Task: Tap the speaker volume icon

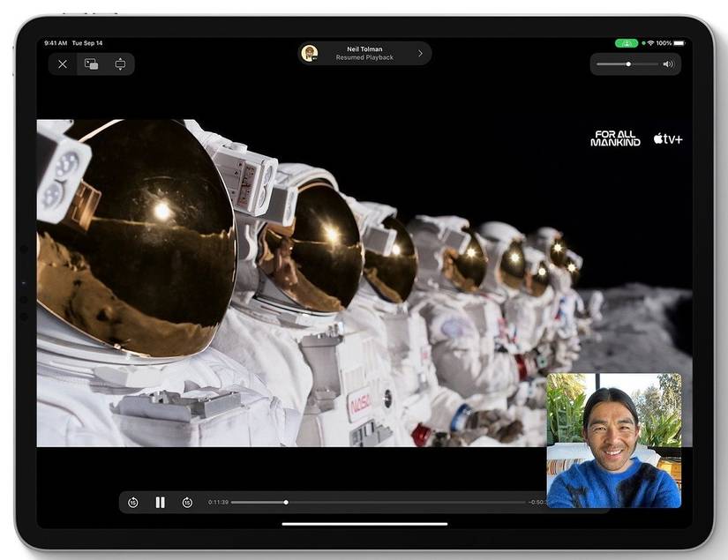Action: click(x=669, y=64)
